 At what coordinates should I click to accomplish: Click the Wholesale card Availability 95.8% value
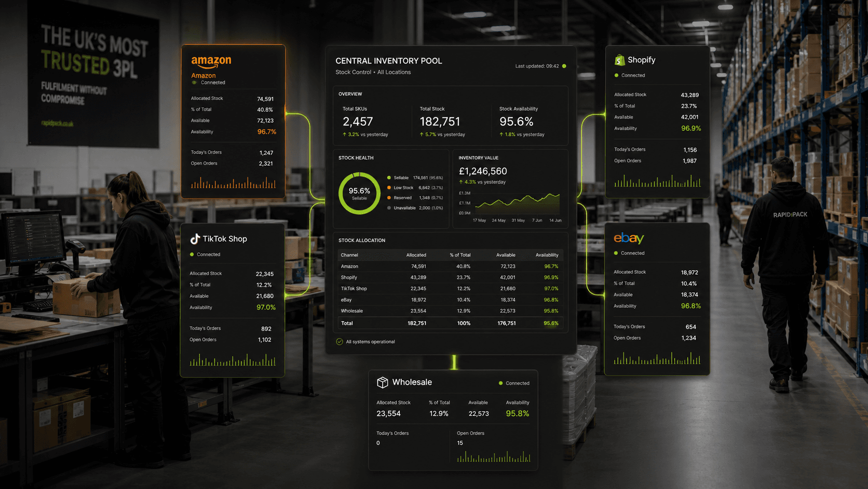518,414
